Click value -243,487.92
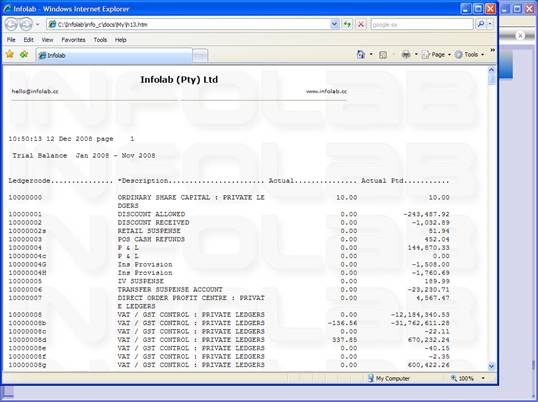Screen dimensions: 538x402 pyautogui.click(x=426, y=214)
